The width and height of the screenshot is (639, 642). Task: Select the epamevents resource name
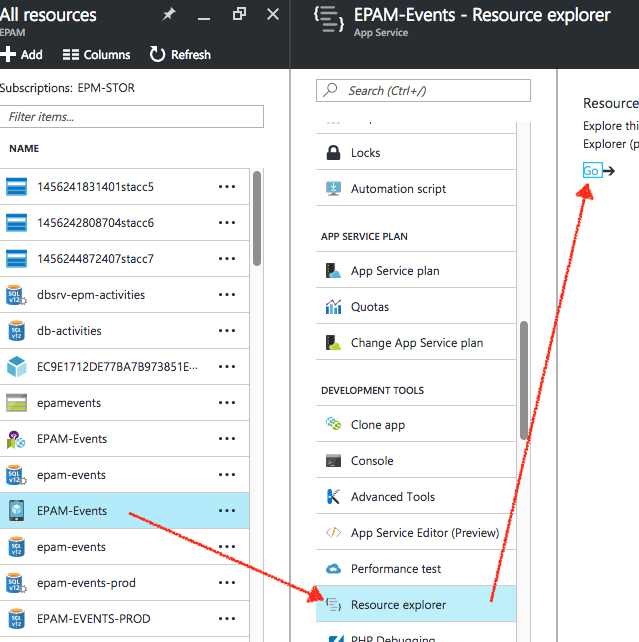coord(69,402)
